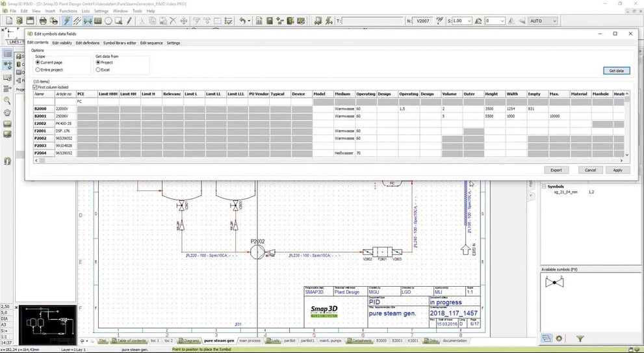The width and height of the screenshot is (644, 353).
Task: Select the magnifier zoom tool in left sidebar
Action: [x=7, y=100]
